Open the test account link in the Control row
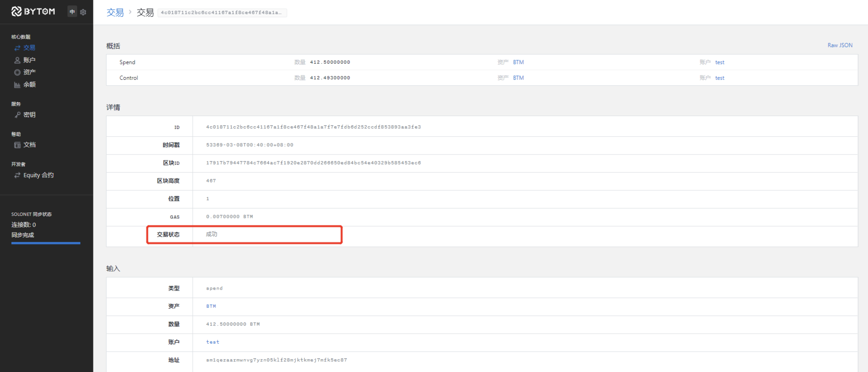Viewport: 868px width, 372px height. [x=720, y=77]
